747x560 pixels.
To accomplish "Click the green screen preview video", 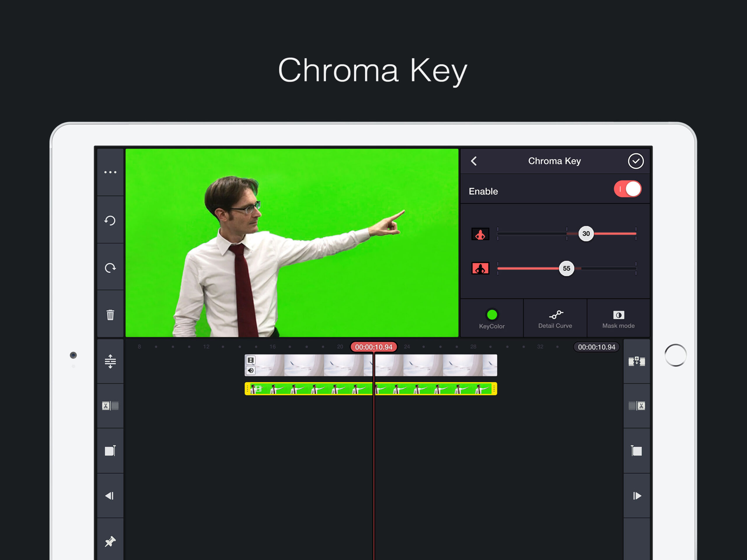I will coord(292,243).
